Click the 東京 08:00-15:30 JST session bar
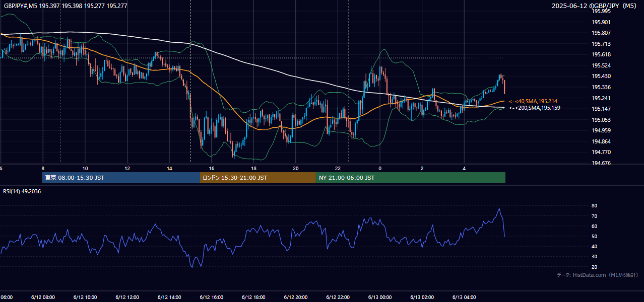 [121, 178]
